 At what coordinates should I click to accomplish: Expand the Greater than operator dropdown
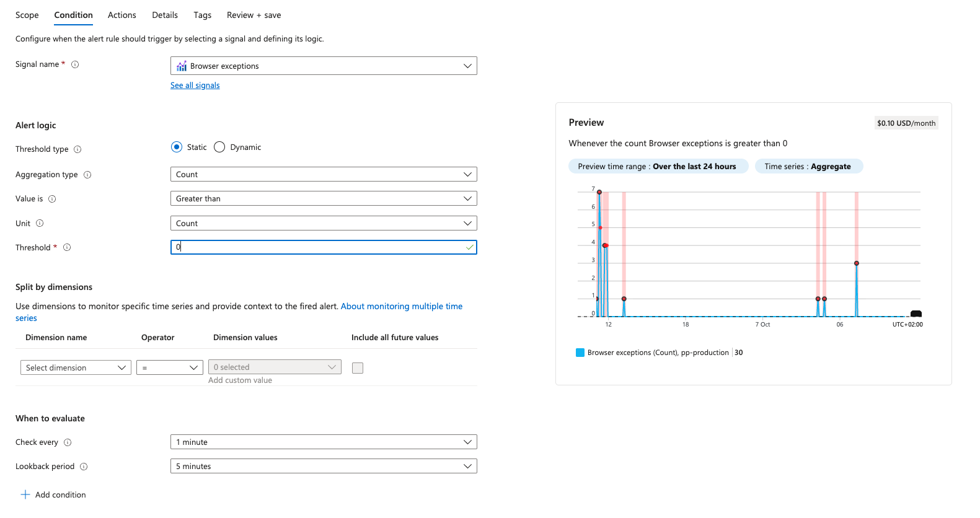pyautogui.click(x=324, y=198)
